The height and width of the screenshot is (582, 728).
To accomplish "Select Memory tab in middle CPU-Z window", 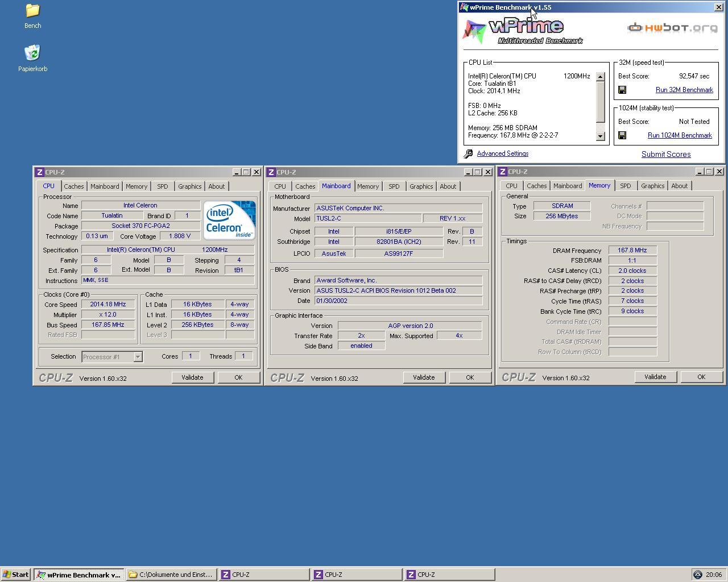I will 368,186.
